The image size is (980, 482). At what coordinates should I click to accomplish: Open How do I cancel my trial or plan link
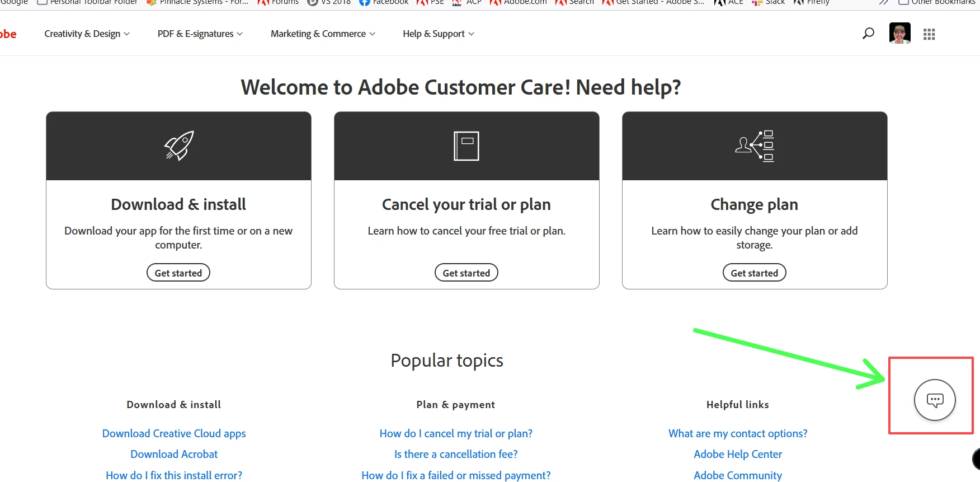pyautogui.click(x=456, y=433)
